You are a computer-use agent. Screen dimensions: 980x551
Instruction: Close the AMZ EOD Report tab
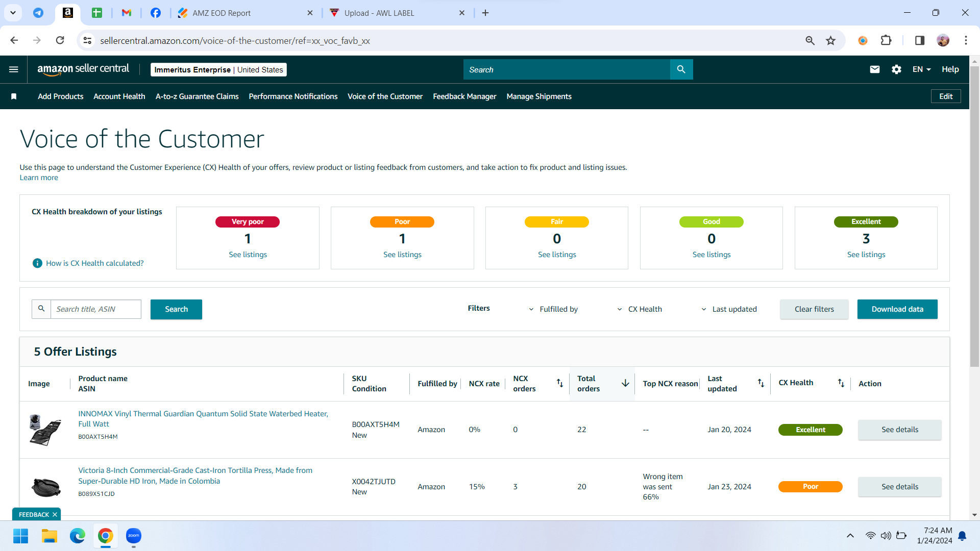(310, 13)
